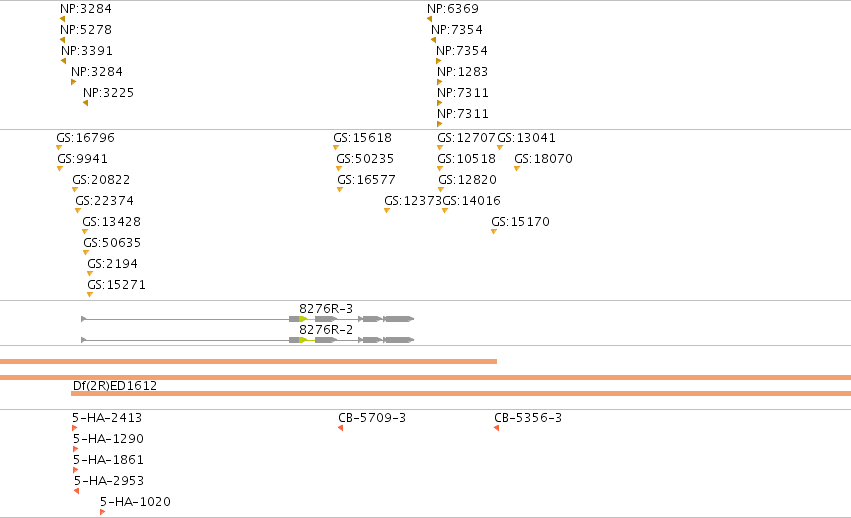Viewport: 851px width, 518px height.
Task: Open the GS:18070 feature label
Action: [543, 159]
